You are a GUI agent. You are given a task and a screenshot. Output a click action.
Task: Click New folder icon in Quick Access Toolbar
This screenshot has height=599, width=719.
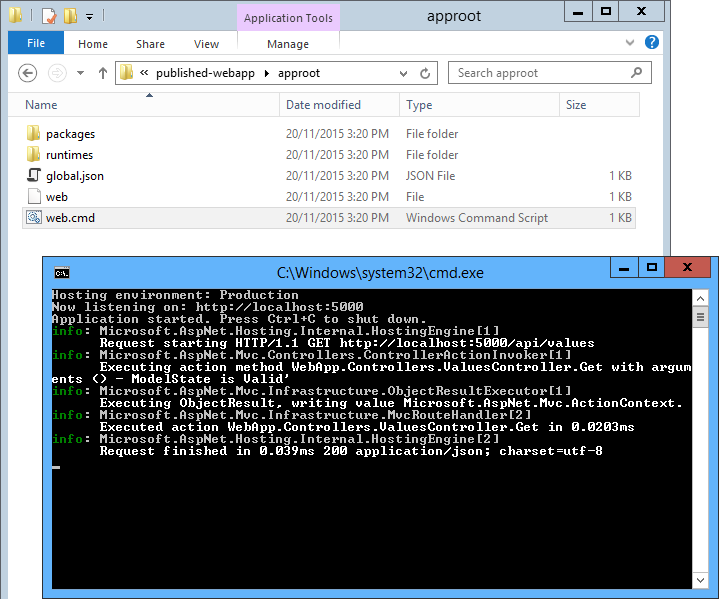(70, 16)
